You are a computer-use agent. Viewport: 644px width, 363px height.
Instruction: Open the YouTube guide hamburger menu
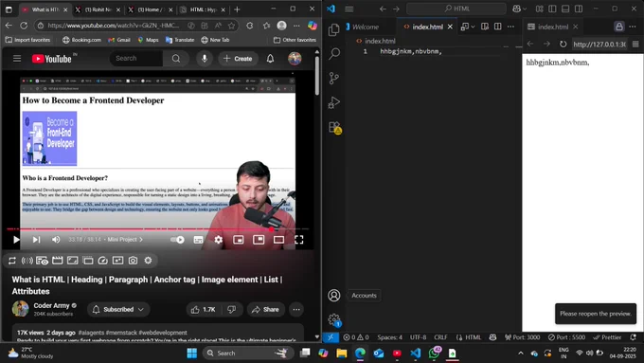click(17, 59)
